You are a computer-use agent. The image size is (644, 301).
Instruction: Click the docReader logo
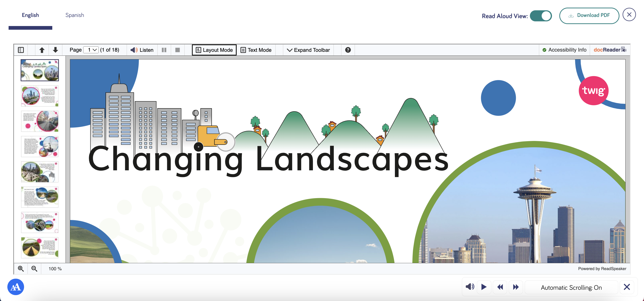click(x=610, y=50)
